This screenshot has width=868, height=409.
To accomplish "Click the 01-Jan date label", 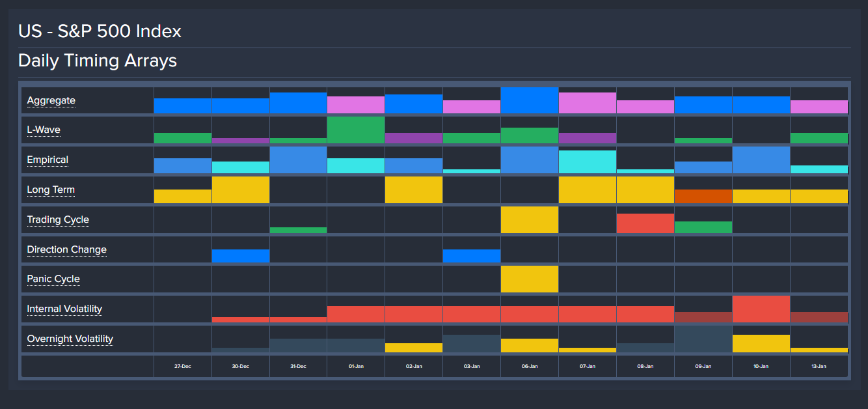I will (356, 366).
